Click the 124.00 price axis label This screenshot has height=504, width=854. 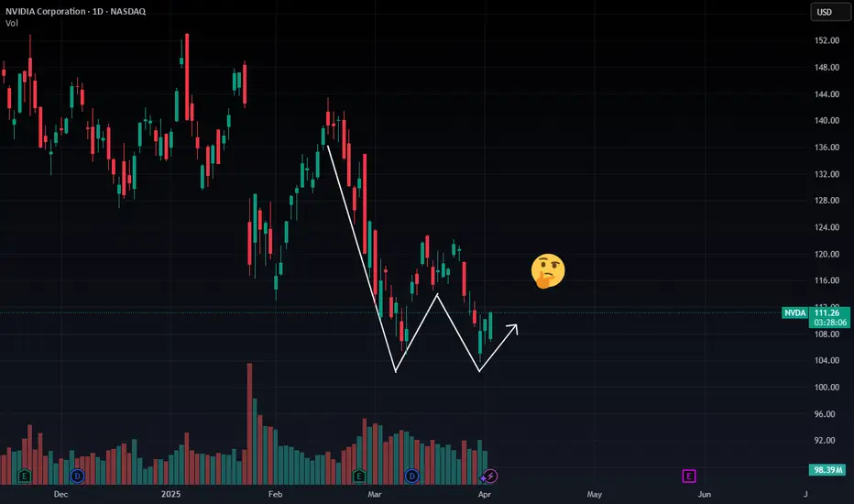(827, 227)
